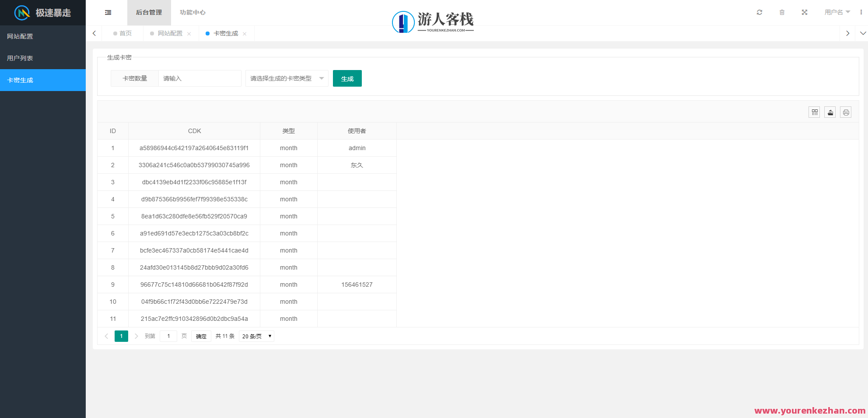Open the three-dot overflow menu

pyautogui.click(x=861, y=12)
